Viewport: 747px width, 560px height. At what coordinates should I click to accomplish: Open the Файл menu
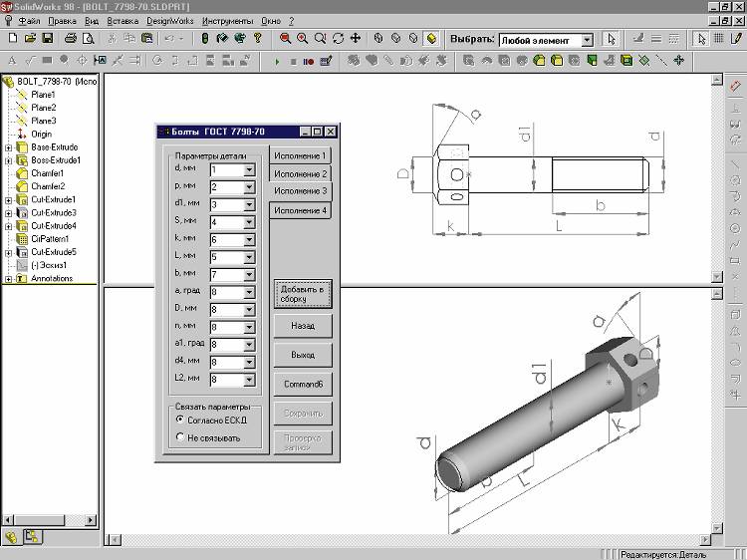pyautogui.click(x=29, y=21)
